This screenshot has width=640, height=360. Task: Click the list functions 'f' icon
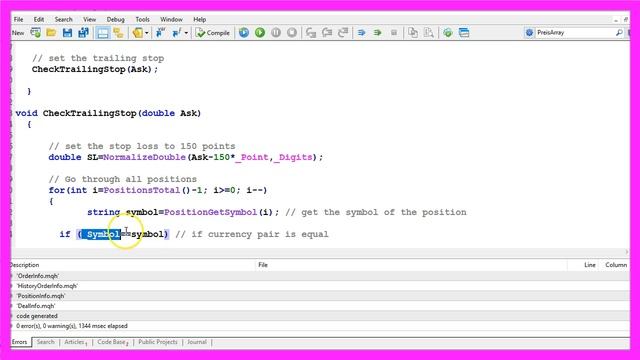pos(176,33)
